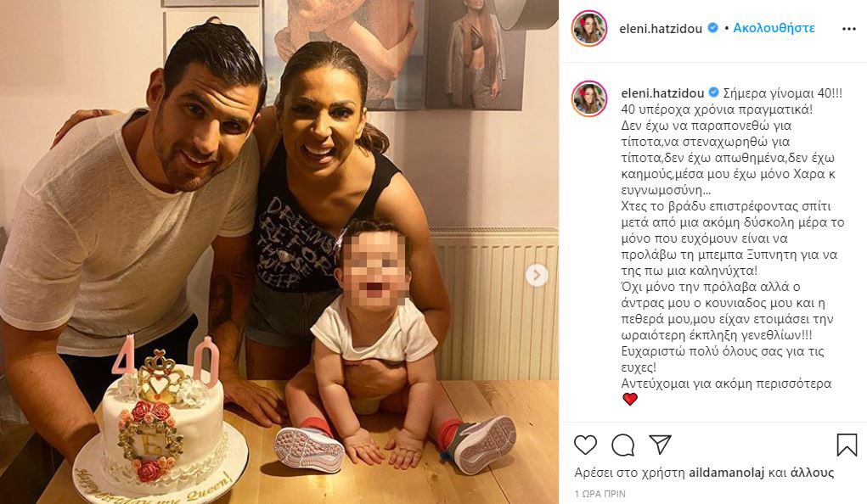The width and height of the screenshot is (867, 504).
Task: Go to next photo with carousel arrow
Action: (537, 275)
